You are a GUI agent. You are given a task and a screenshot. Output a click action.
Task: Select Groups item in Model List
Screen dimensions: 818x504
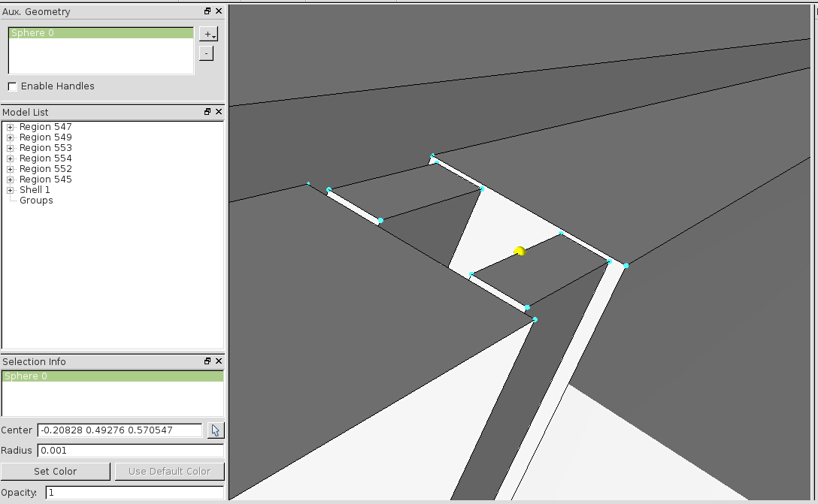36,200
